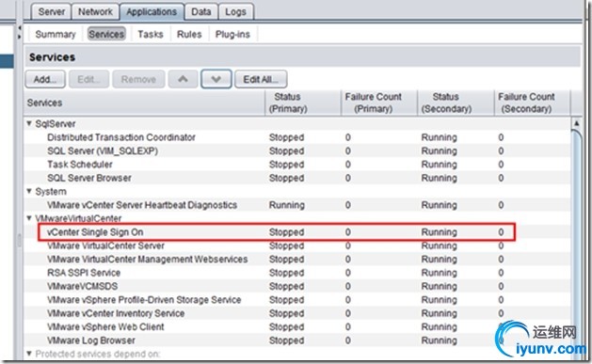Screen dimensions: 592x364
Task: Click Stopped primary status of RSA SSPI Service
Action: 286,273
